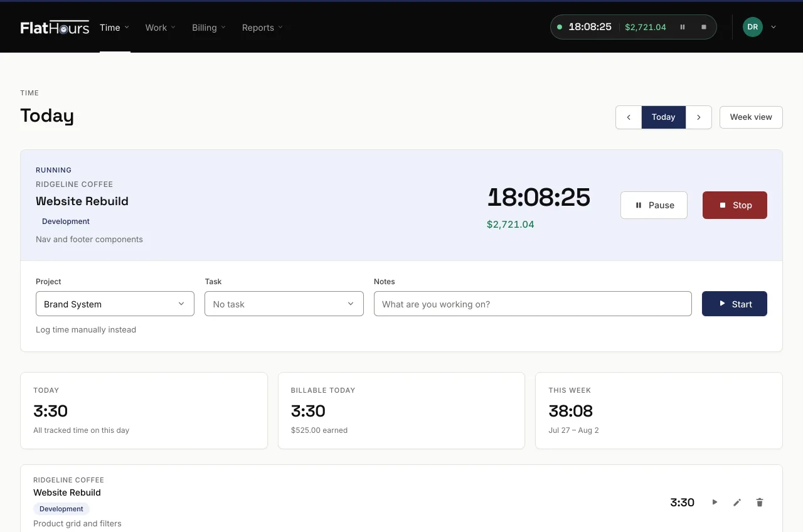The width and height of the screenshot is (803, 532).
Task: Click the Product grid and filters note
Action: point(77,523)
